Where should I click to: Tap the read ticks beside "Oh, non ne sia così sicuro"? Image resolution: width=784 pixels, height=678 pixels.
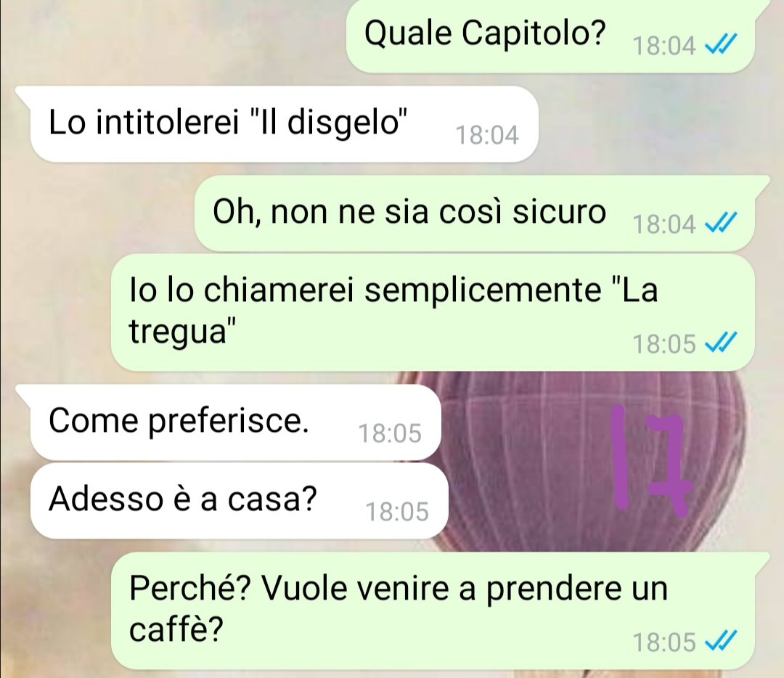721,224
